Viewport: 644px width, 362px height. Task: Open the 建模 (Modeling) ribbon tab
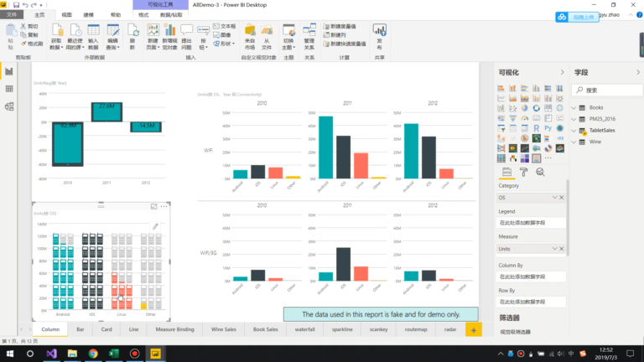[89, 15]
